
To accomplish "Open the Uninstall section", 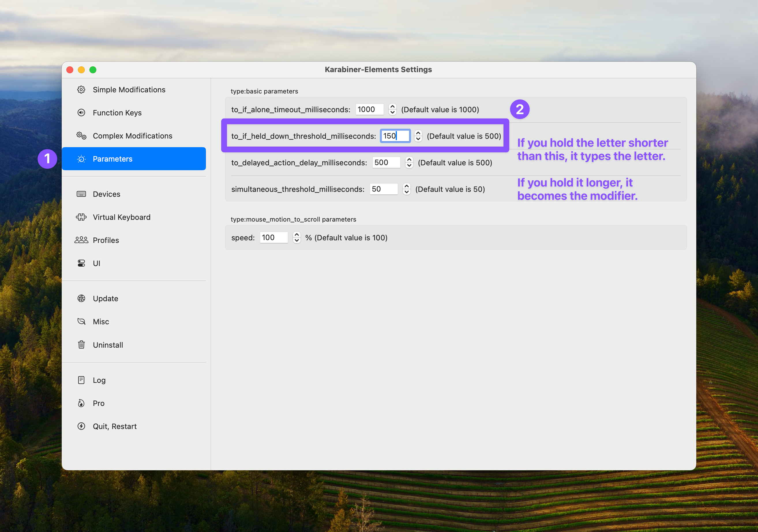I will tap(134, 345).
